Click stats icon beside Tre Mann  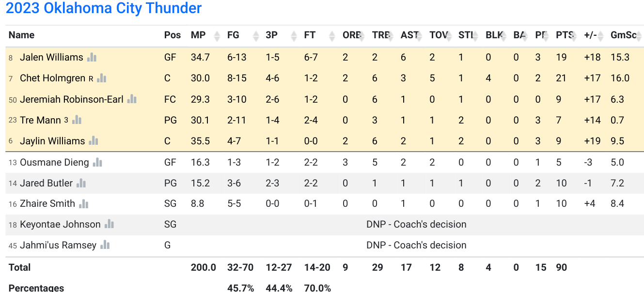(77, 120)
